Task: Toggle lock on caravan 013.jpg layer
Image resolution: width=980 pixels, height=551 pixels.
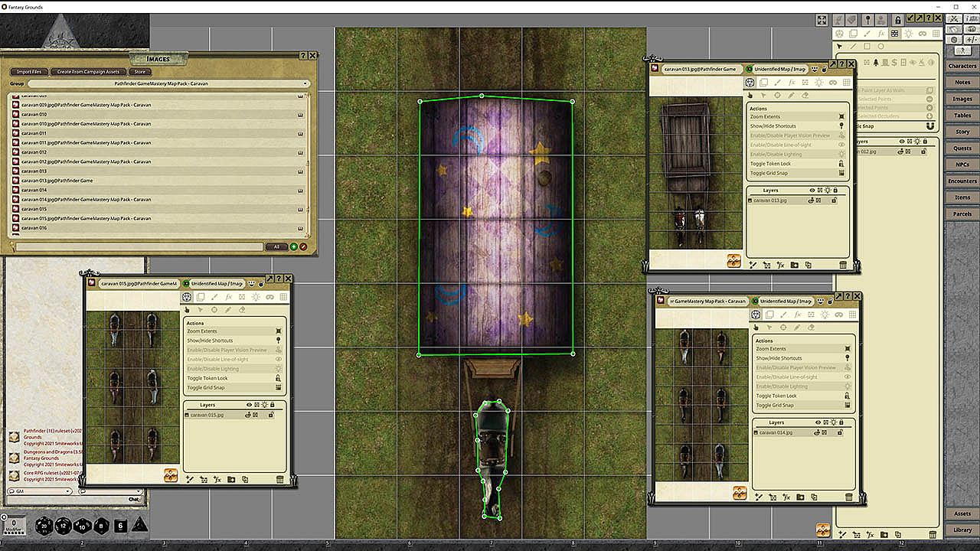Action: [834, 201]
